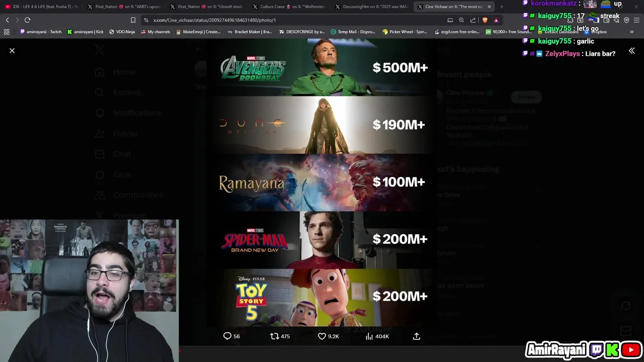Click the install/cast screen icon in address bar

point(450,20)
